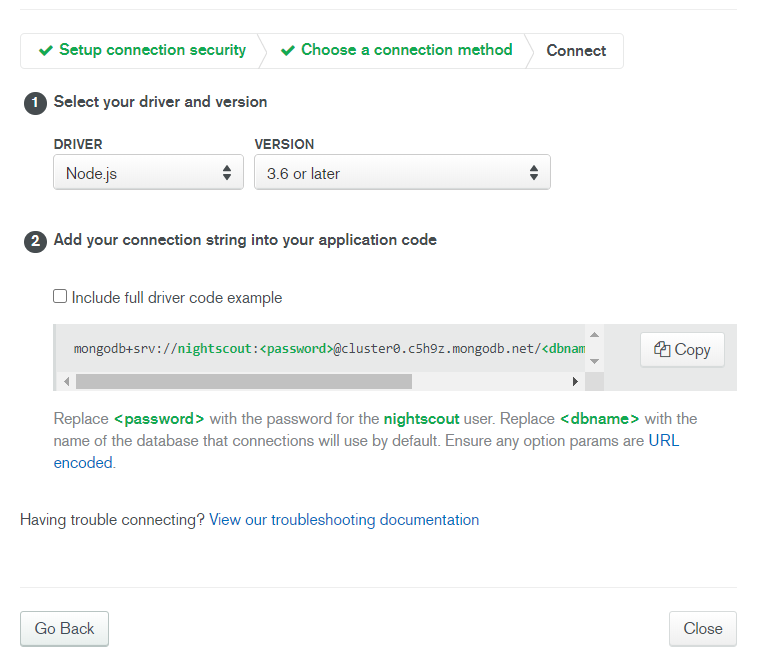Click the checkmark beside Setup connection security
This screenshot has height=665, width=759.
(x=46, y=50)
